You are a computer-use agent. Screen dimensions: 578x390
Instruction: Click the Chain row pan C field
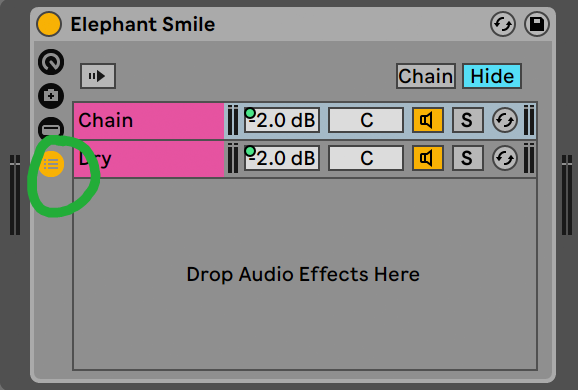[x=366, y=120]
